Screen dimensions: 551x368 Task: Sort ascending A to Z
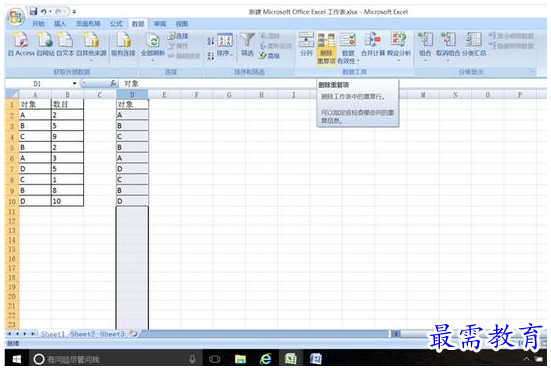pos(210,41)
